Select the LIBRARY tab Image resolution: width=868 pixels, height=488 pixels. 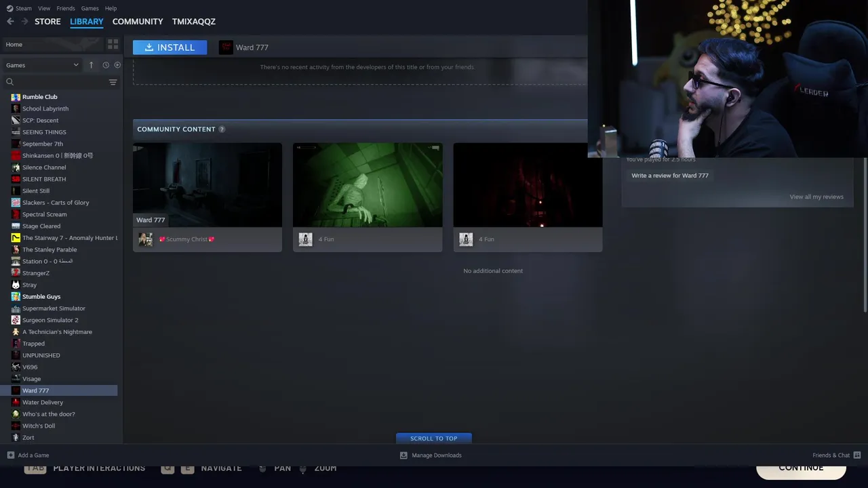(87, 22)
